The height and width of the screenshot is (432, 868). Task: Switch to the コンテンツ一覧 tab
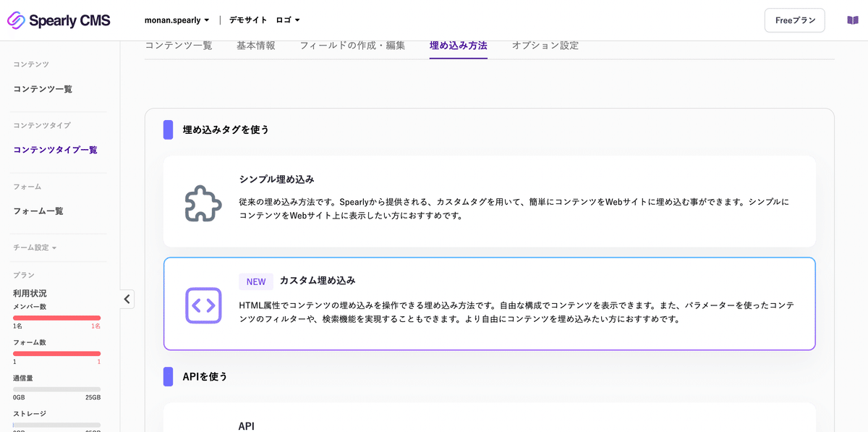coord(179,45)
